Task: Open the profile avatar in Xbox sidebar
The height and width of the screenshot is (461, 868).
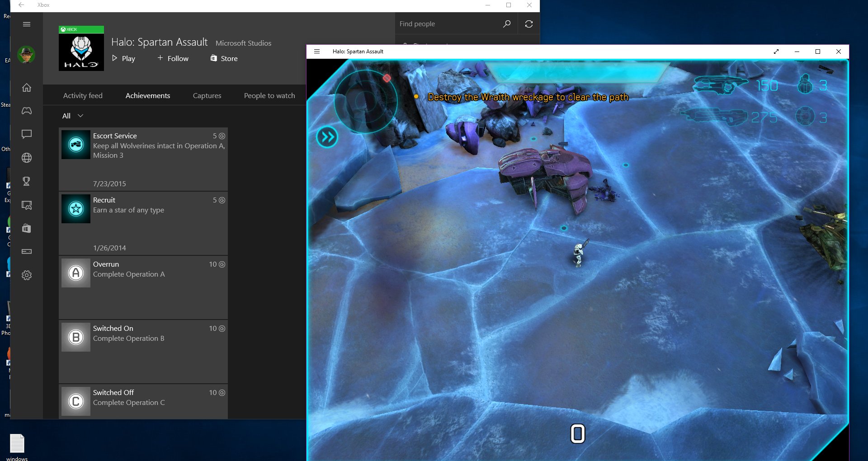Action: pyautogui.click(x=26, y=55)
